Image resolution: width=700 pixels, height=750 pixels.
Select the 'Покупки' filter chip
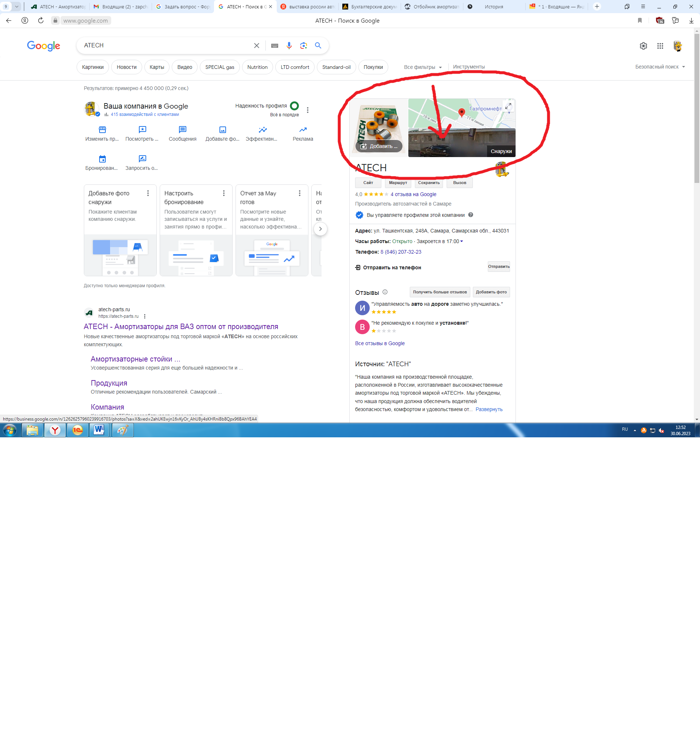[373, 67]
